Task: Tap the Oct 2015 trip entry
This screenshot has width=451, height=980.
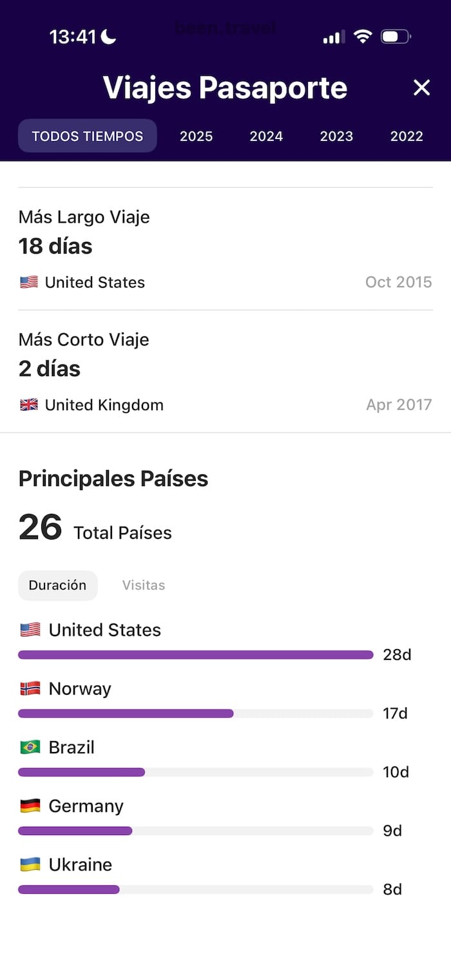Action: pos(398,281)
